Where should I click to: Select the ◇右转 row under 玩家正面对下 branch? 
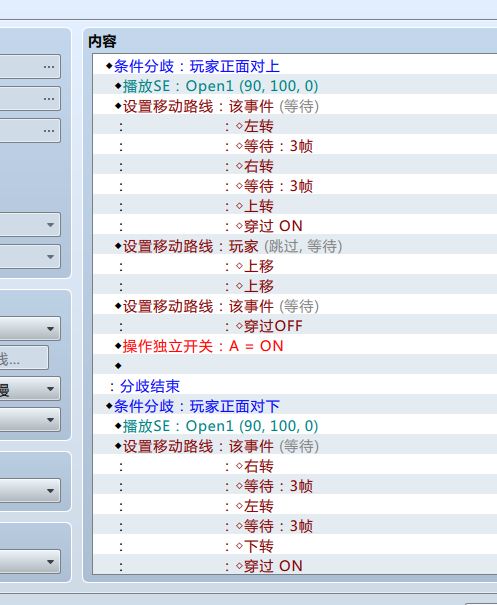tap(295, 466)
